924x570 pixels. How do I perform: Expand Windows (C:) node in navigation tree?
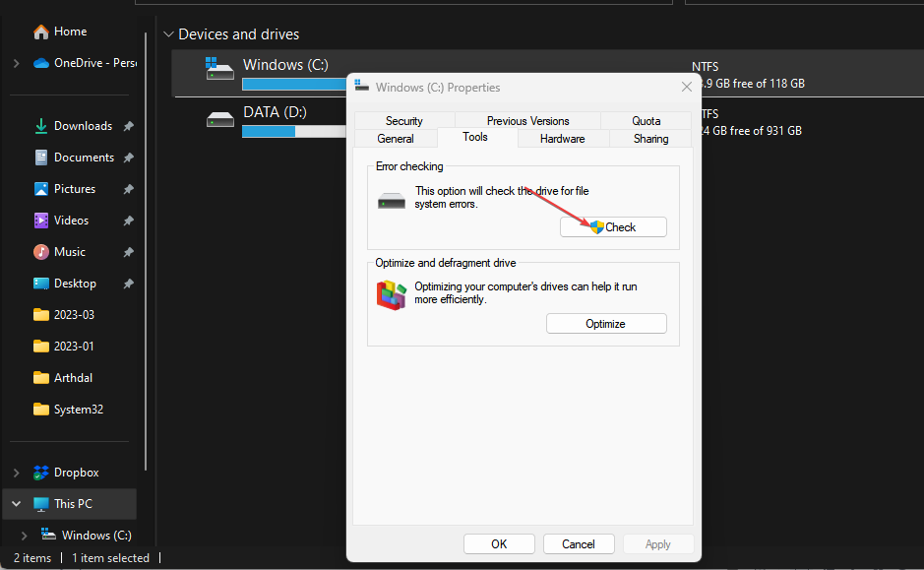pos(25,536)
